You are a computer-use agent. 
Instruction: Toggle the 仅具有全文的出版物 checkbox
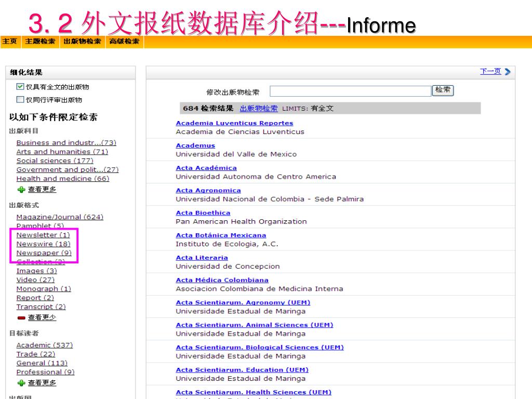point(20,87)
